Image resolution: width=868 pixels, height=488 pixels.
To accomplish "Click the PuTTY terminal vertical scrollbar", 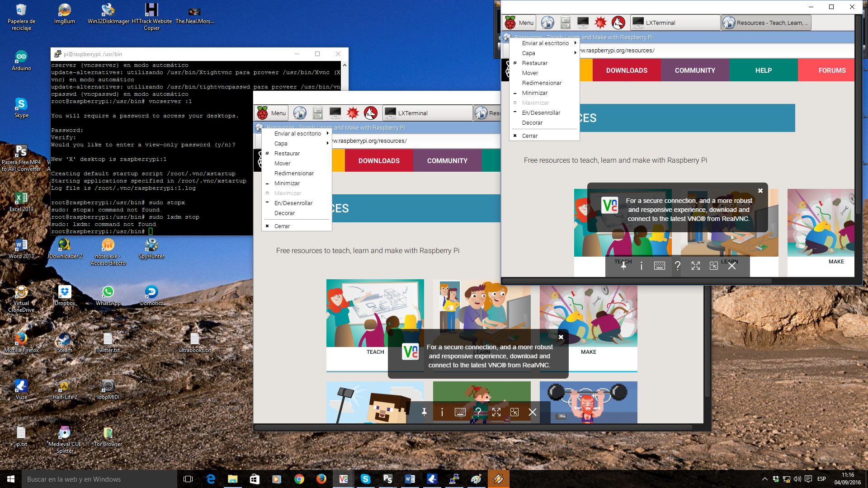I will pos(345,76).
